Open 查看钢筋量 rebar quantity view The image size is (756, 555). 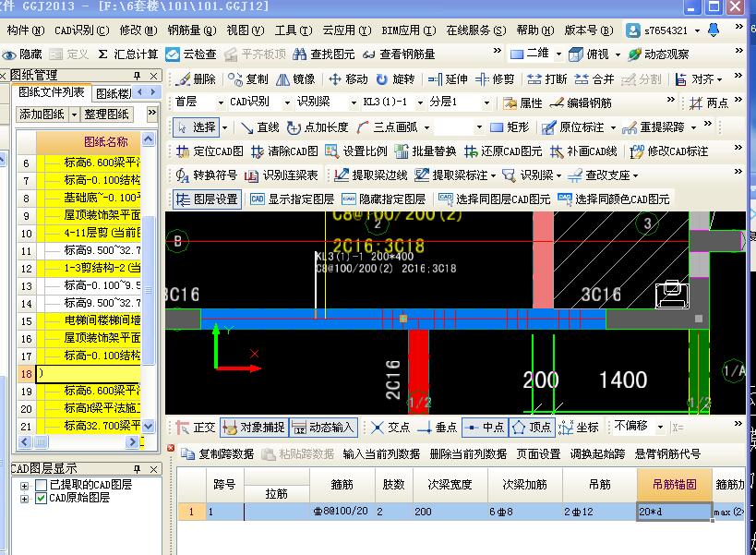point(399,54)
